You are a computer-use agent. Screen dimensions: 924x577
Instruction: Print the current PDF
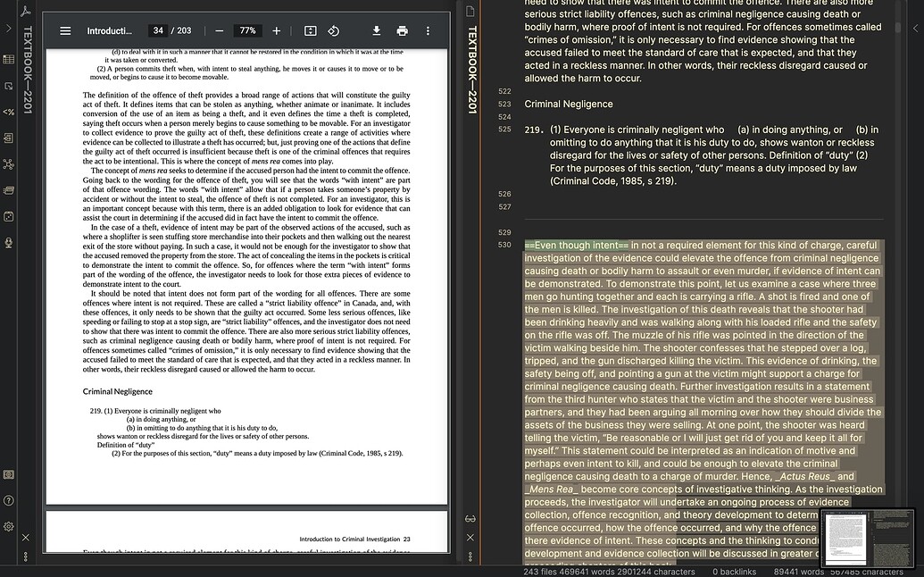[x=402, y=29]
